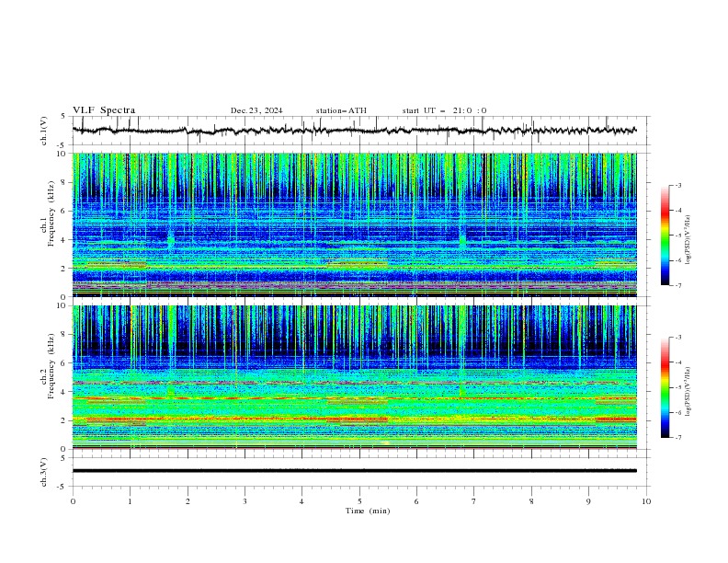
Task: Click the "-5" tick on the ch.3 voltage axis
Action: tap(63, 487)
